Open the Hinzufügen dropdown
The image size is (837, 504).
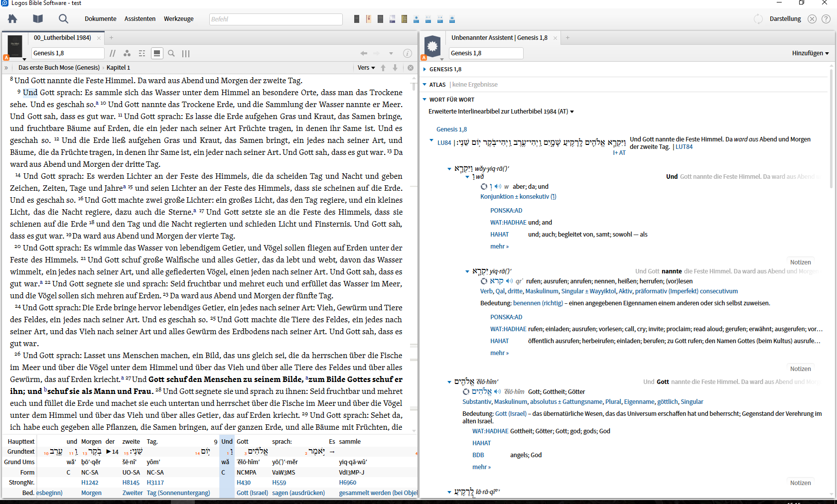811,53
